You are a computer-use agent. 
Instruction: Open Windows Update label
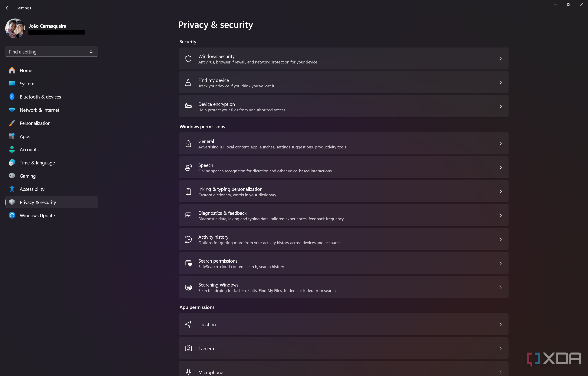pyautogui.click(x=37, y=215)
